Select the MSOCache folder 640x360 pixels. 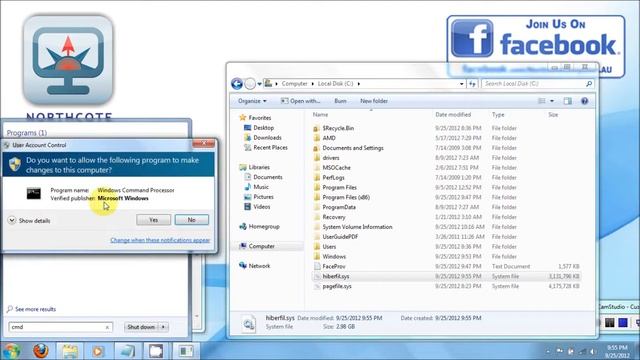pos(332,167)
